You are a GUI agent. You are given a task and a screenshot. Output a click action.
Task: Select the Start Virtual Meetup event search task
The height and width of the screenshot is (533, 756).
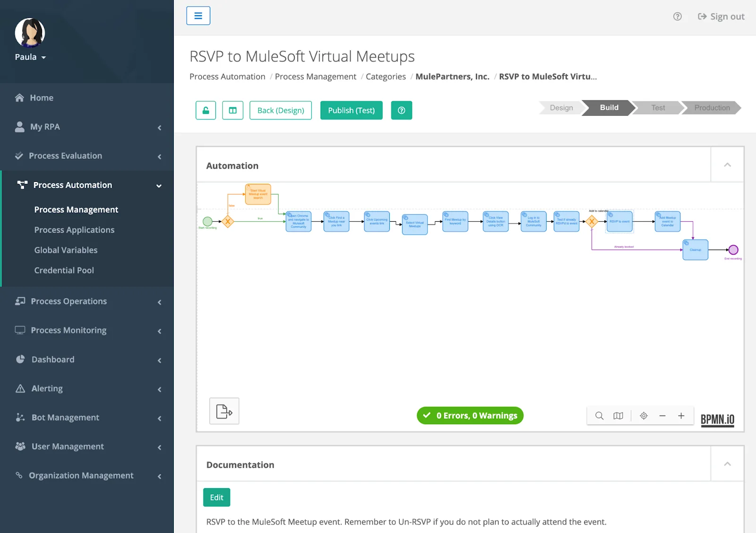(x=258, y=194)
